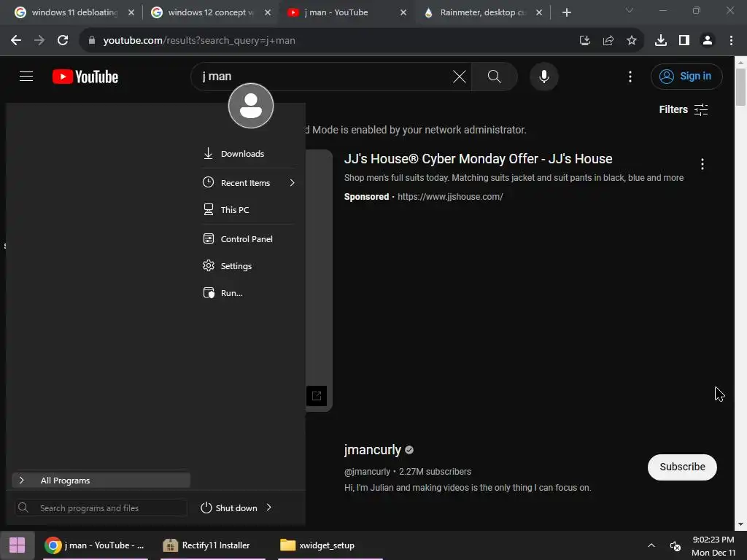Open Chrome's tab search dropdown
Screen dimensions: 747x560
click(x=630, y=10)
